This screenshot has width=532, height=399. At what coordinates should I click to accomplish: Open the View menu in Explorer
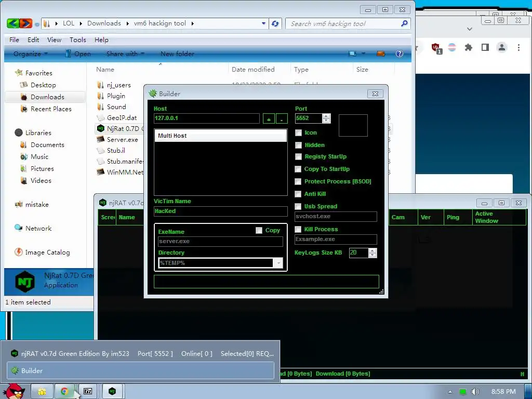click(x=54, y=39)
